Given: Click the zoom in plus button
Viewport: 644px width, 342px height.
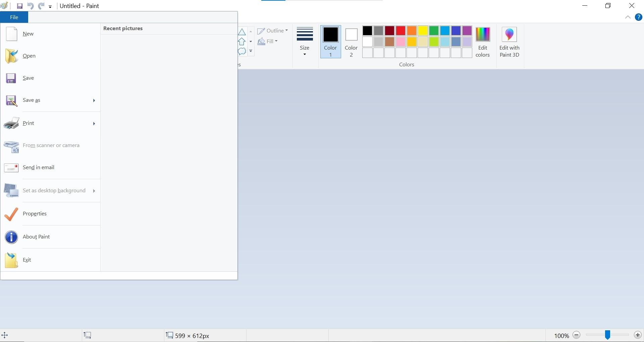Looking at the screenshot, I should click(x=638, y=335).
